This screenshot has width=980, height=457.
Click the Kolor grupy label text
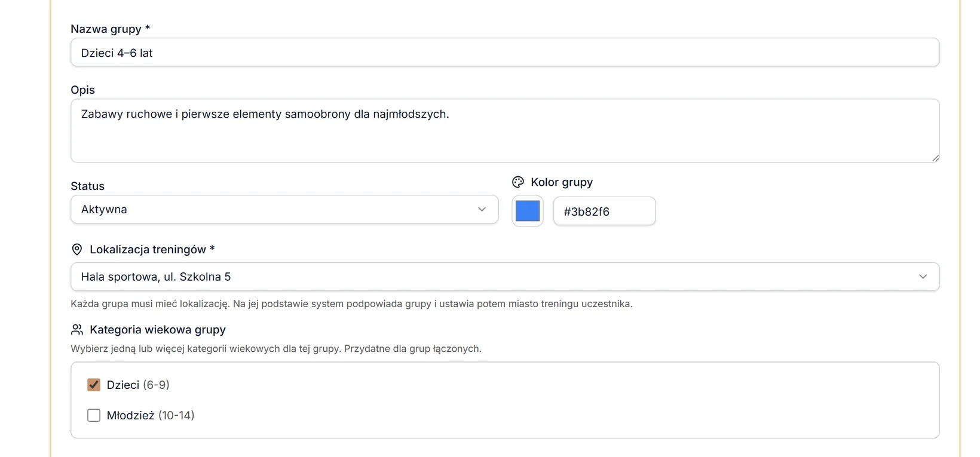pyautogui.click(x=562, y=182)
